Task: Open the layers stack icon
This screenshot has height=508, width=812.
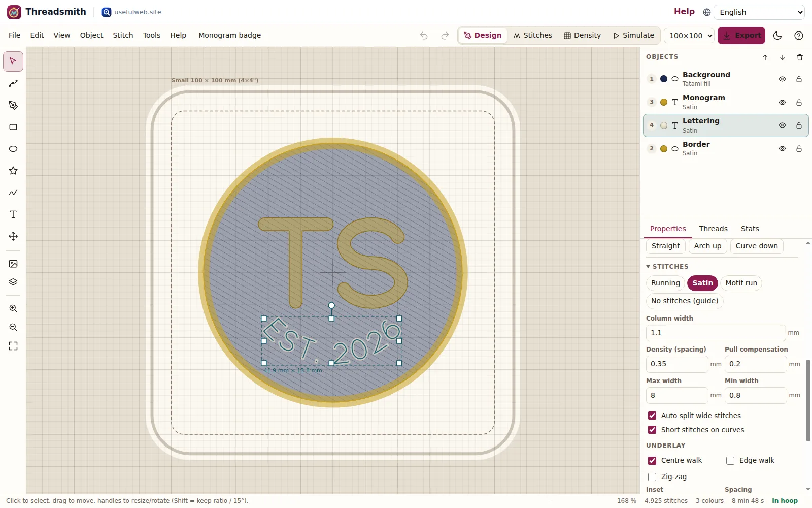Action: 13,282
